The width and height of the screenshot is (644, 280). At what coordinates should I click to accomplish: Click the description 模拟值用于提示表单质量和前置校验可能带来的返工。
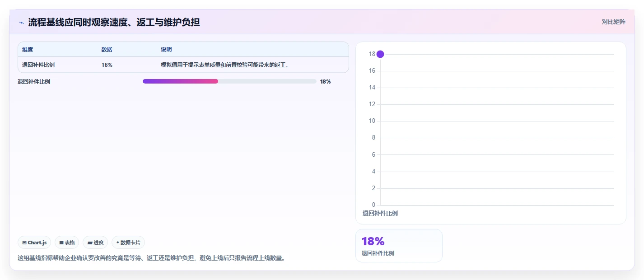tap(225, 65)
